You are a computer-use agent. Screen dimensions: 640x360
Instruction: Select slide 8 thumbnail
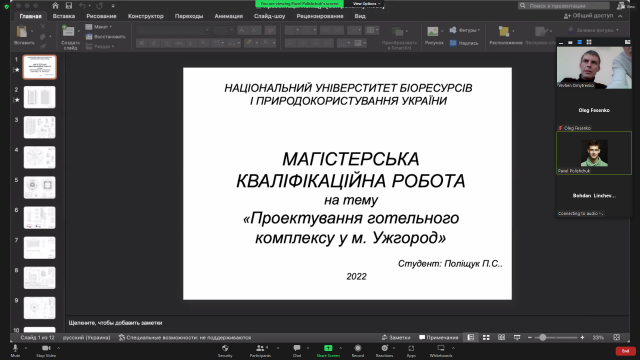click(x=40, y=278)
